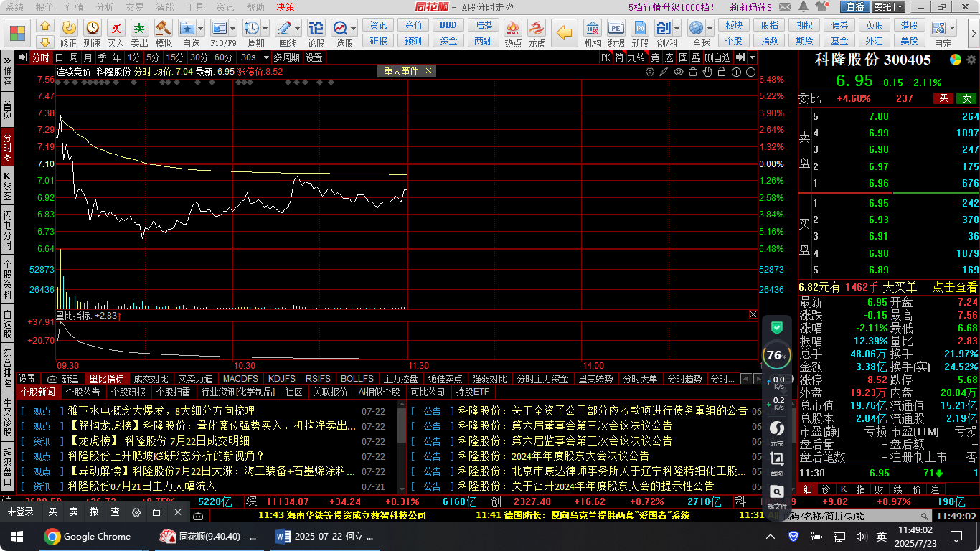Click the 直播 live button
The height and width of the screenshot is (551, 980).
point(855,7)
